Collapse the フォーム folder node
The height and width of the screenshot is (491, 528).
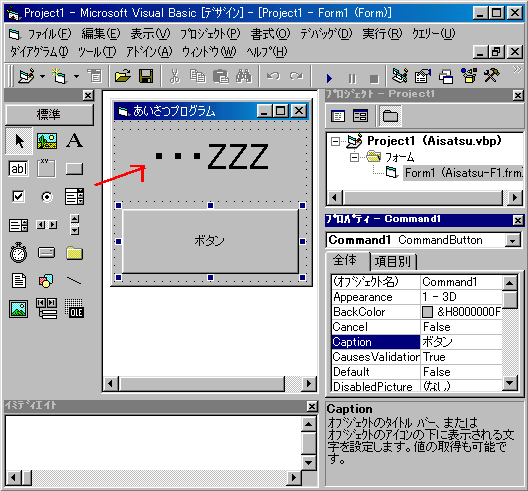[354, 157]
